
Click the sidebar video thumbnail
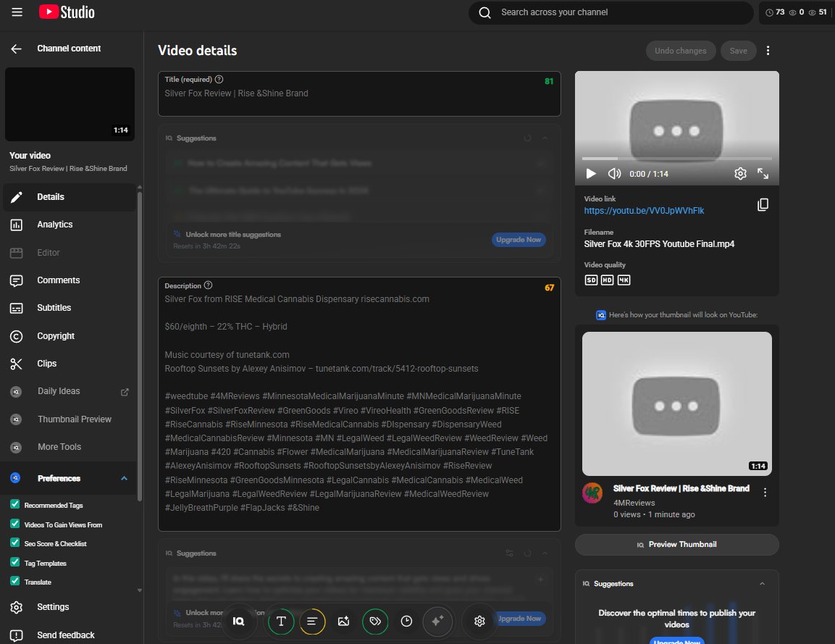coord(70,104)
